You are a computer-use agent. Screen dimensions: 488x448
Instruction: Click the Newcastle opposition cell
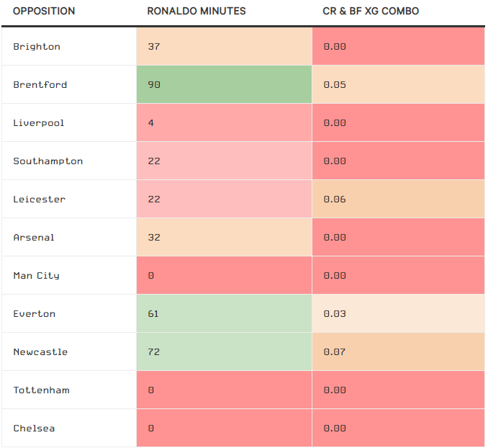pos(40,352)
